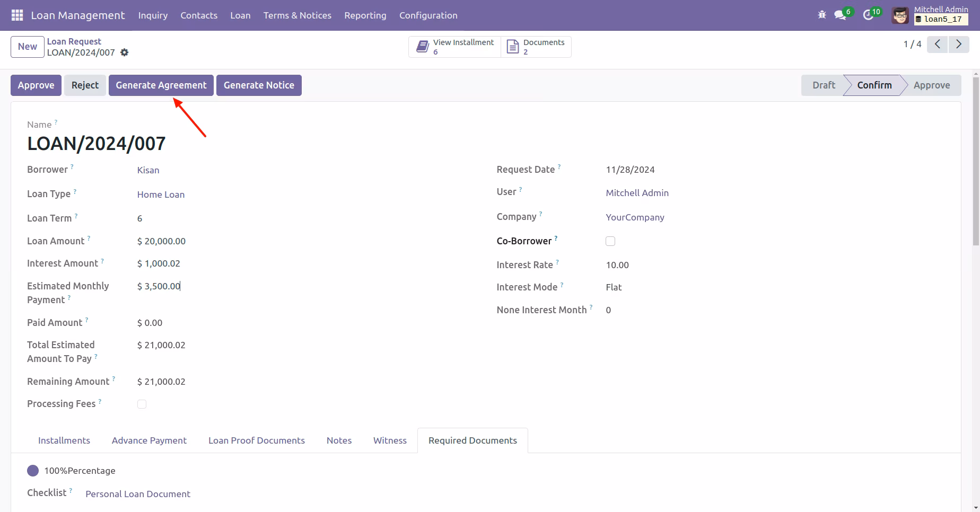This screenshot has width=980, height=512.
Task: Click the Reject button
Action: (x=85, y=85)
